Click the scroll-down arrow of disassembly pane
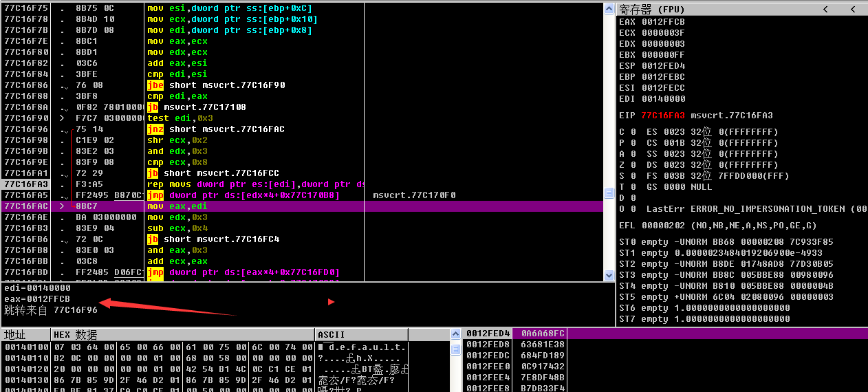This screenshot has height=392, width=868. 607,275
